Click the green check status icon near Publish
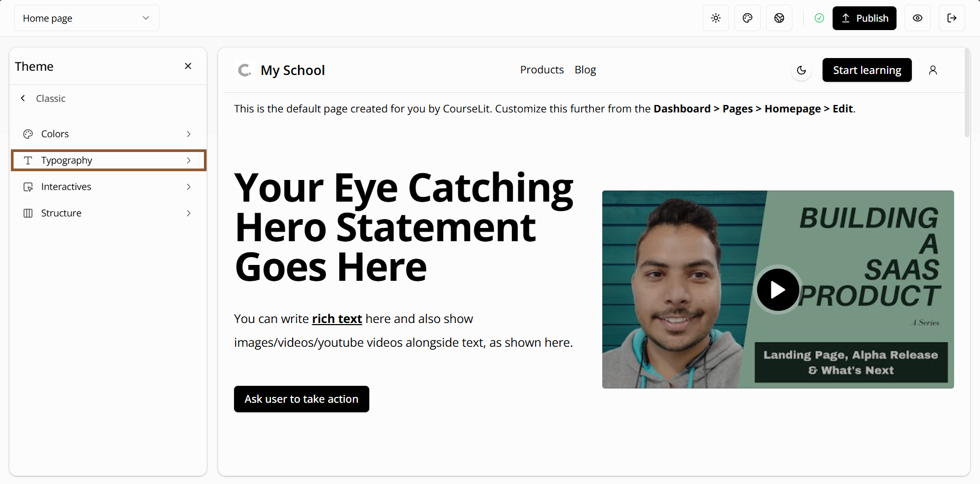The width and height of the screenshot is (980, 484). point(819,17)
